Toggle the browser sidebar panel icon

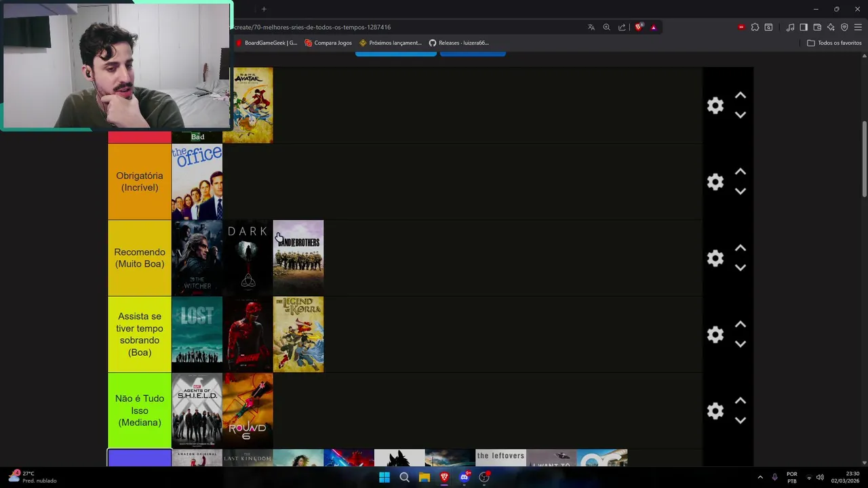coord(804,27)
